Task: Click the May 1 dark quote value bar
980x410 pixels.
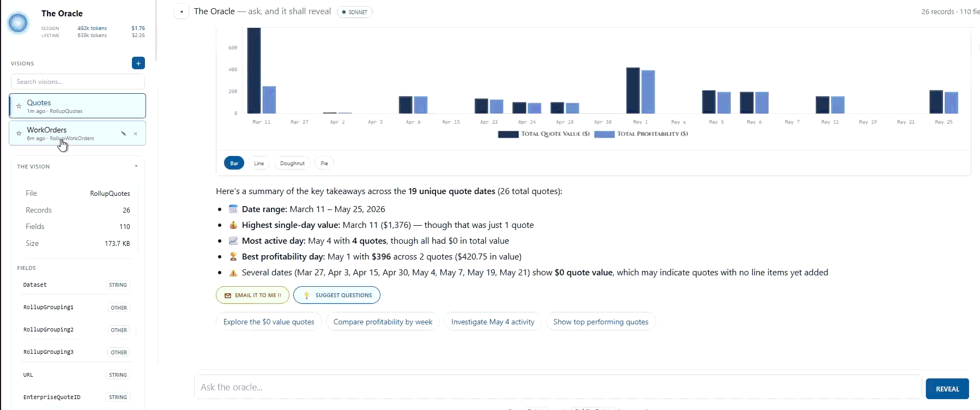Action: (x=633, y=91)
